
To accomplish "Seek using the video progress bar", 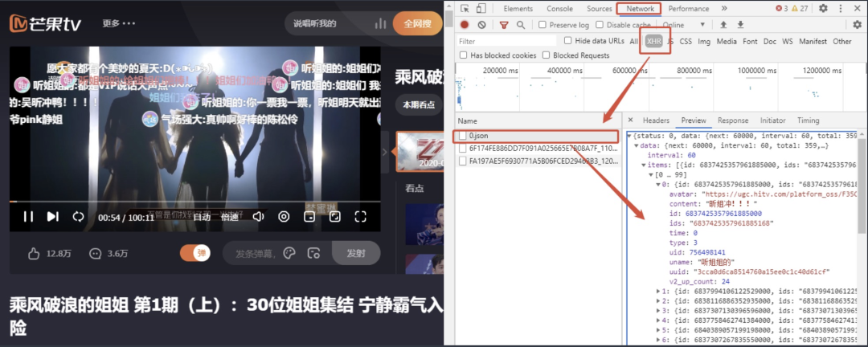I will click(x=194, y=202).
